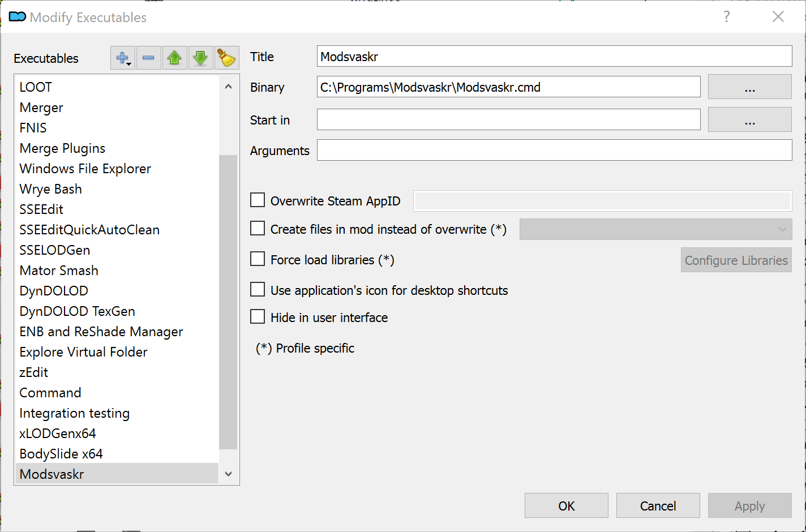
Task: Select ENB and ReShade Manager entry
Action: coord(117,331)
